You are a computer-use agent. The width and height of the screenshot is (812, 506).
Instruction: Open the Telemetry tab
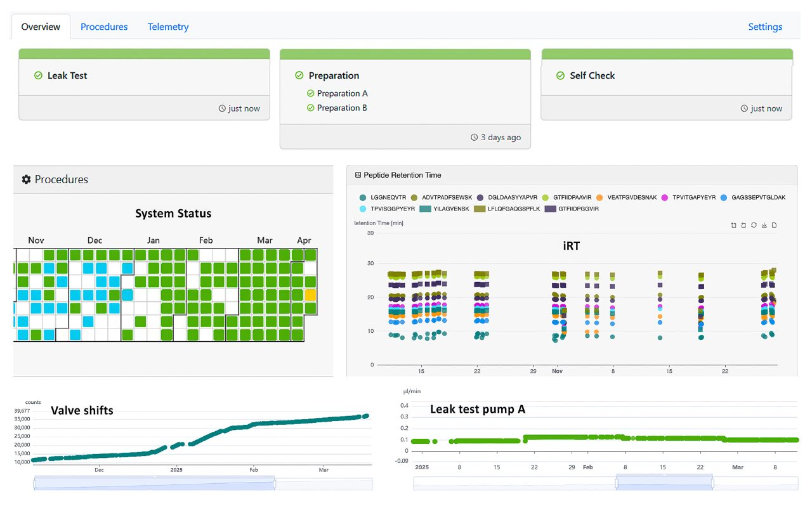168,27
